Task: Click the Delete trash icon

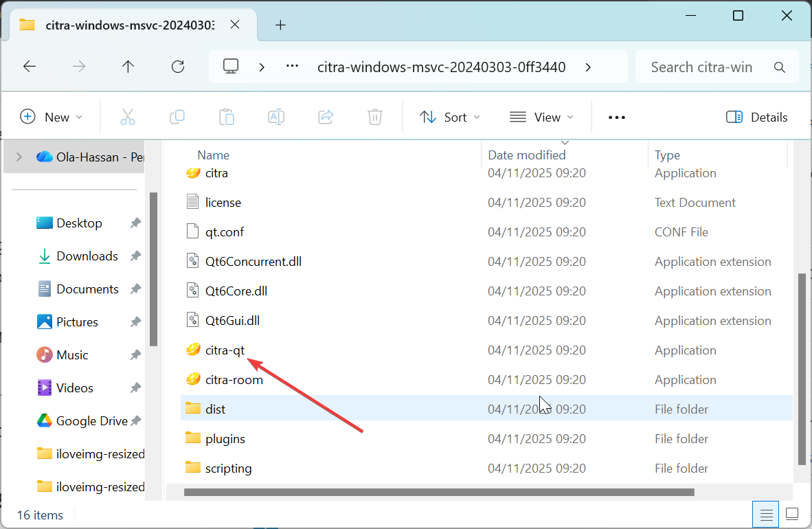Action: coord(375,117)
